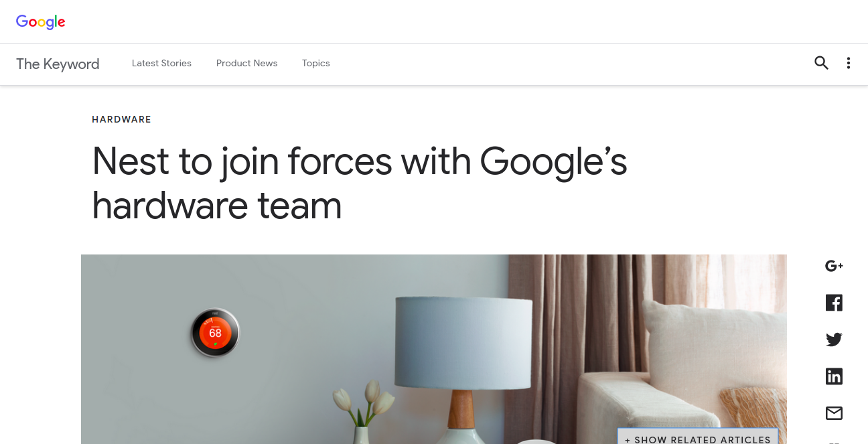Click the Nest hardware team headline

pos(360,183)
